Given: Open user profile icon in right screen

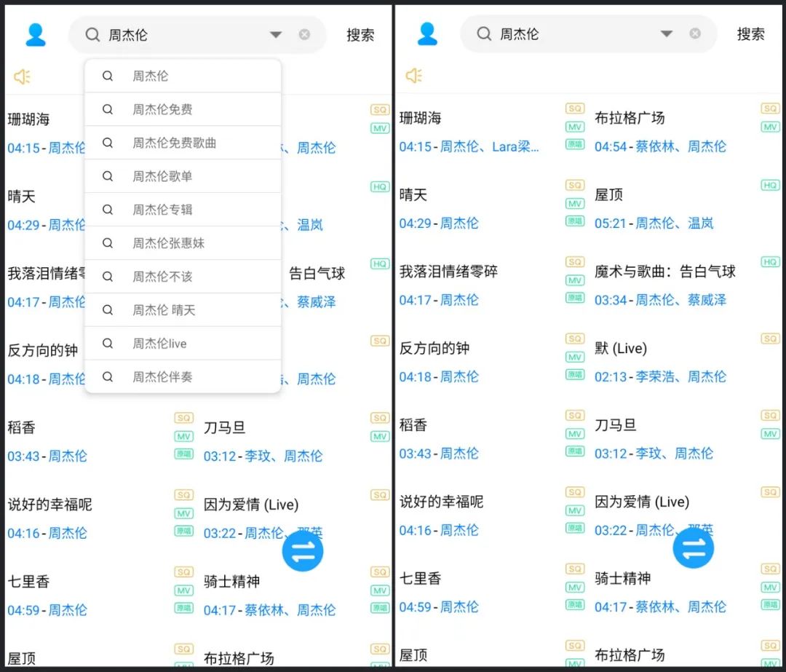Looking at the screenshot, I should (427, 33).
